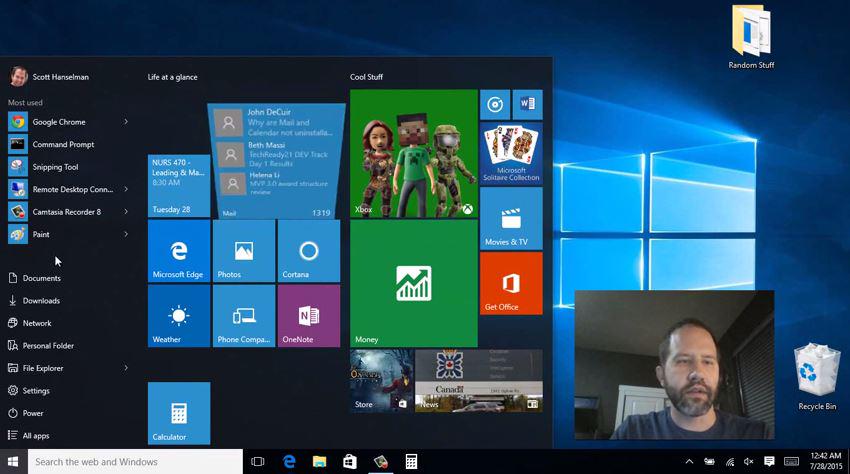Expand Remote Desktop Connection jump list arrow
The width and height of the screenshot is (850, 474).
pos(126,189)
